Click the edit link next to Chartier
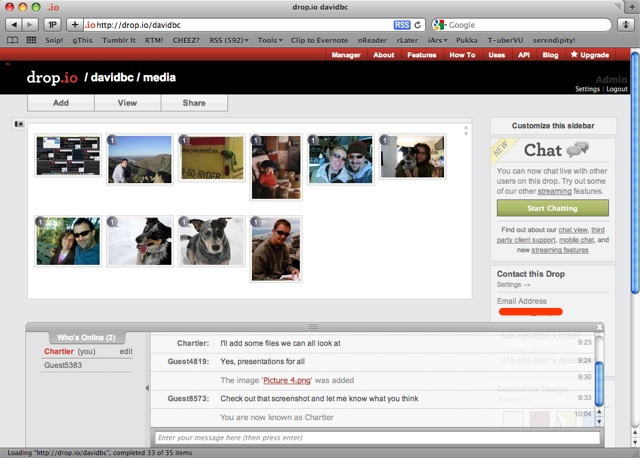640x458 pixels. tap(126, 351)
